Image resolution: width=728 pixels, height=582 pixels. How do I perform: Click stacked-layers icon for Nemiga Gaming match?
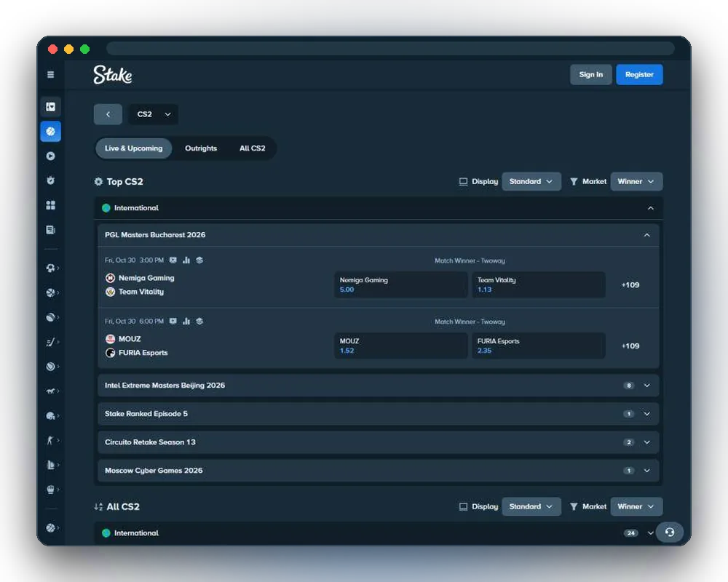pyautogui.click(x=199, y=260)
